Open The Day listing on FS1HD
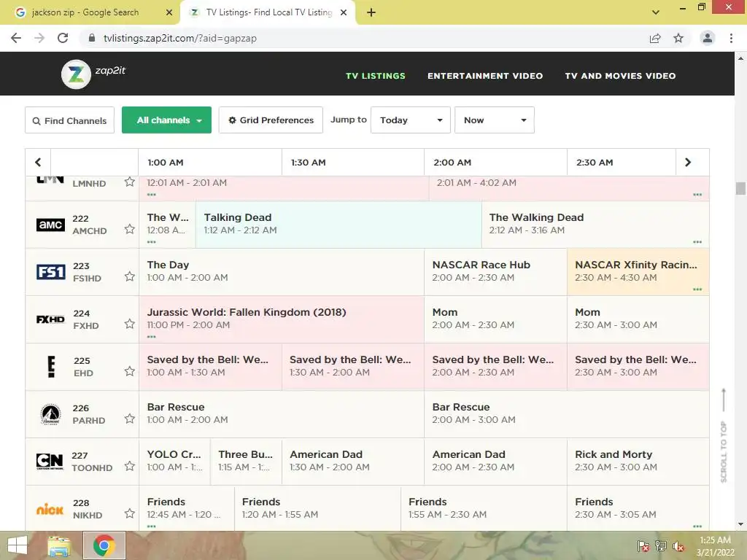 click(x=281, y=271)
